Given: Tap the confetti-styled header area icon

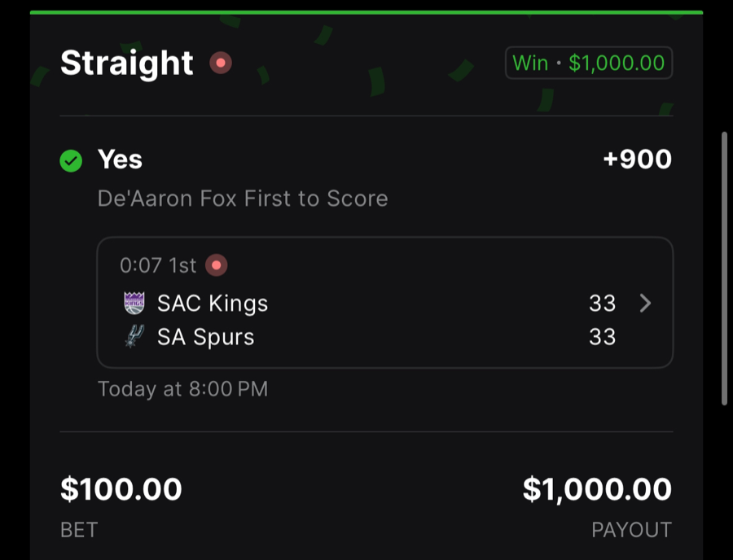Looking at the screenshot, I should tap(220, 63).
